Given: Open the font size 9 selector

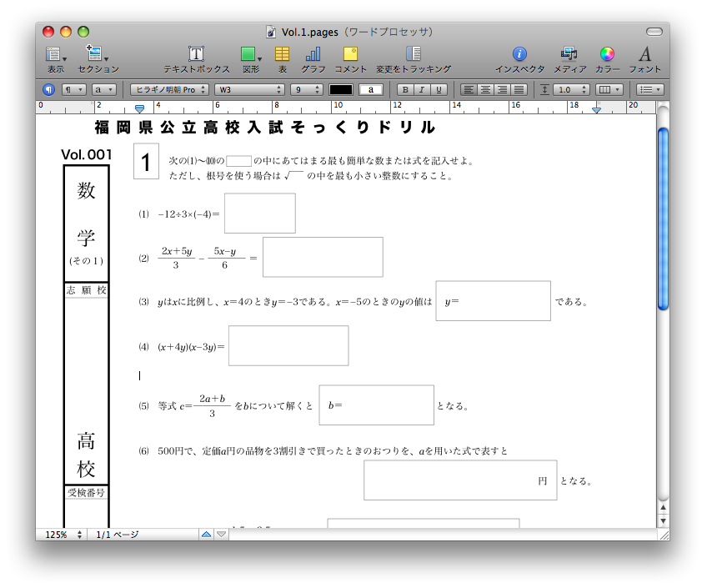Looking at the screenshot, I should 307,90.
